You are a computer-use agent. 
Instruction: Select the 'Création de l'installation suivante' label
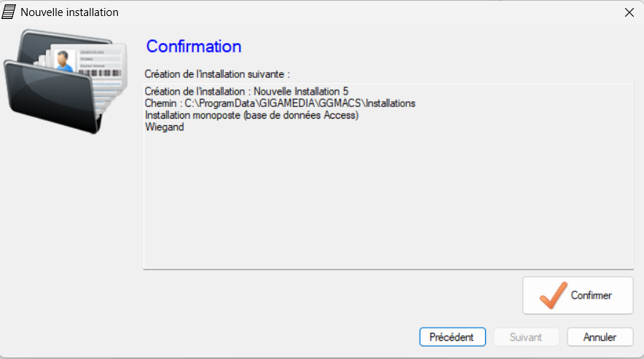pos(217,74)
